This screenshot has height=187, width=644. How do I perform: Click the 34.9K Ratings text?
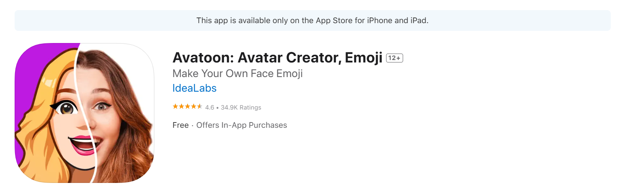click(241, 107)
